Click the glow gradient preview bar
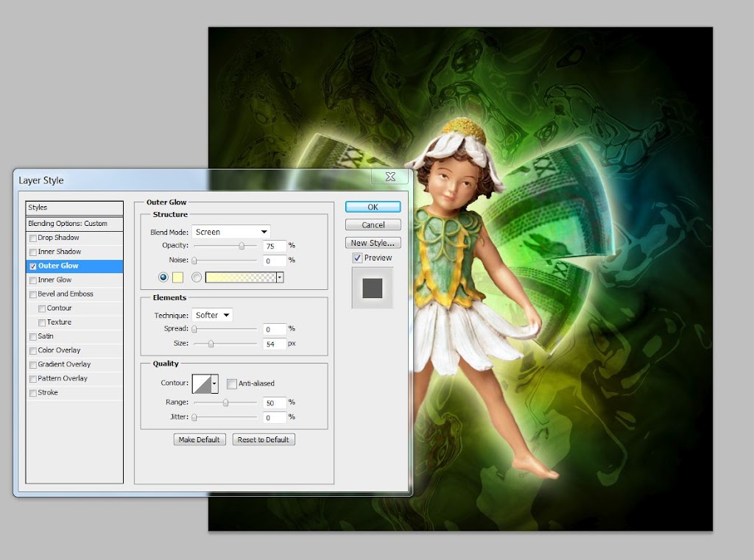The height and width of the screenshot is (560, 754). tap(241, 277)
